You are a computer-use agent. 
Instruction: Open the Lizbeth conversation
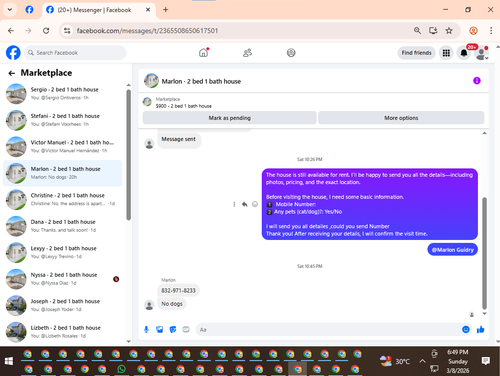pos(63,332)
